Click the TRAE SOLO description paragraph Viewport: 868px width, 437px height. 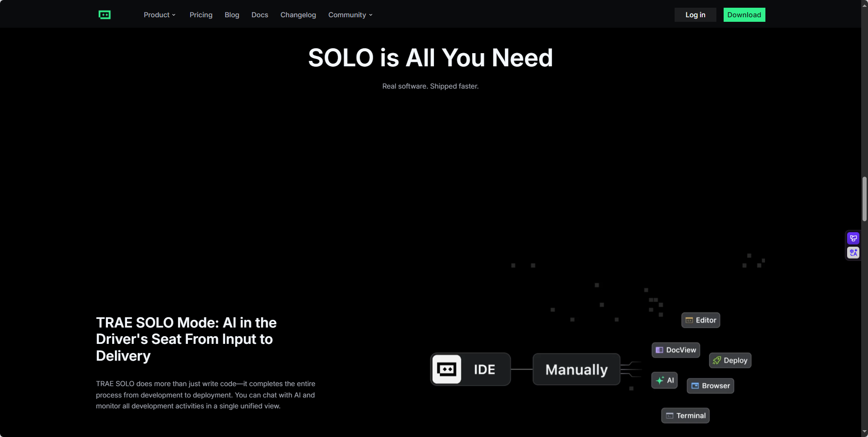(205, 395)
